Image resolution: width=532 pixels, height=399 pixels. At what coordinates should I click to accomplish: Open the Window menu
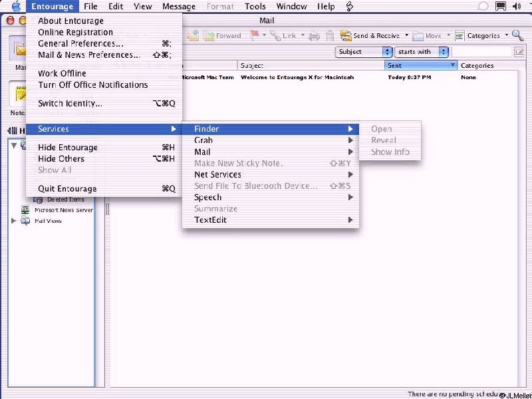pos(292,7)
